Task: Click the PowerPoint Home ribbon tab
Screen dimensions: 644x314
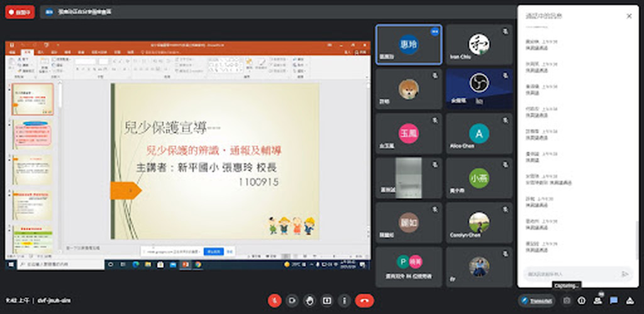Action: point(28,53)
